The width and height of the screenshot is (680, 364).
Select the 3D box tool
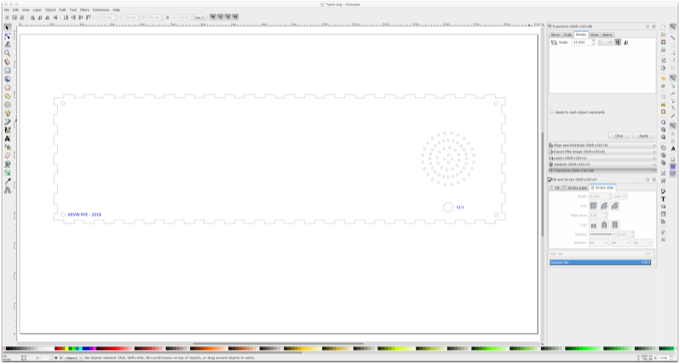point(7,79)
